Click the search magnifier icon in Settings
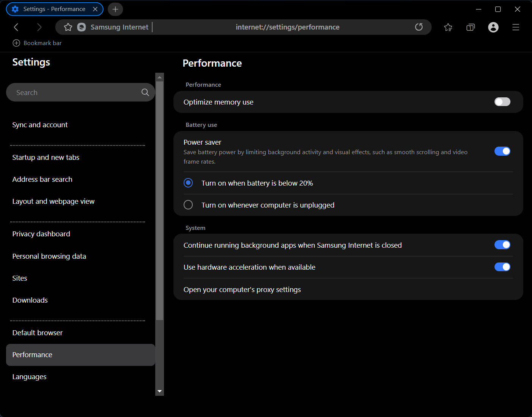Screen dimensions: 532x417 click(145, 92)
